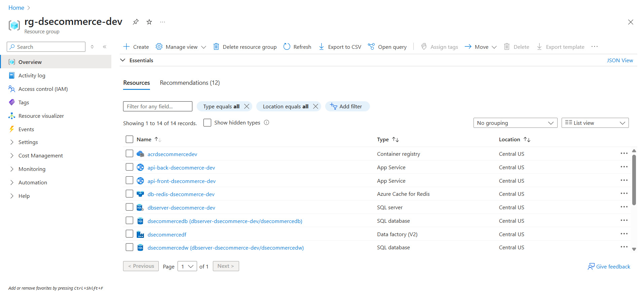The width and height of the screenshot is (644, 292).
Task: Open context menu for dsecommercedf row
Action: [624, 234]
